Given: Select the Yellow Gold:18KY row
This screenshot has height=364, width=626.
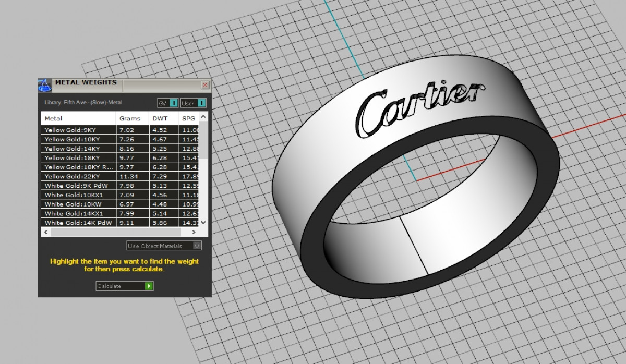Looking at the screenshot, I should click(x=78, y=158).
